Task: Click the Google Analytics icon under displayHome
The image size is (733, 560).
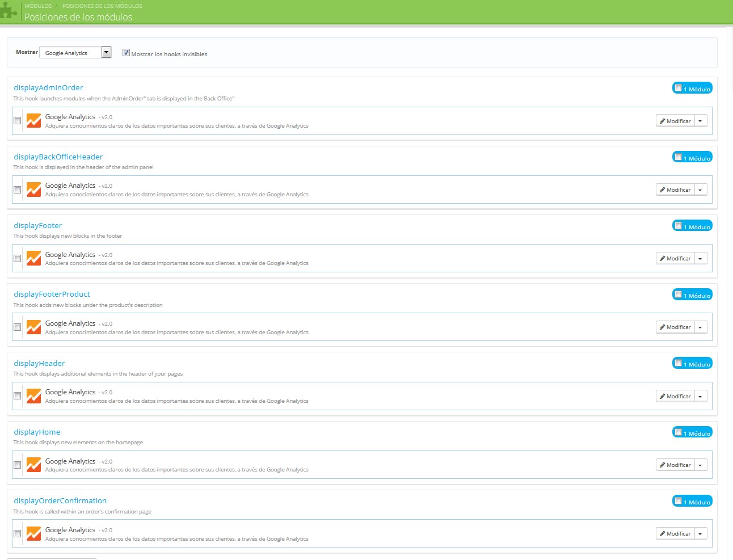Action: click(33, 465)
